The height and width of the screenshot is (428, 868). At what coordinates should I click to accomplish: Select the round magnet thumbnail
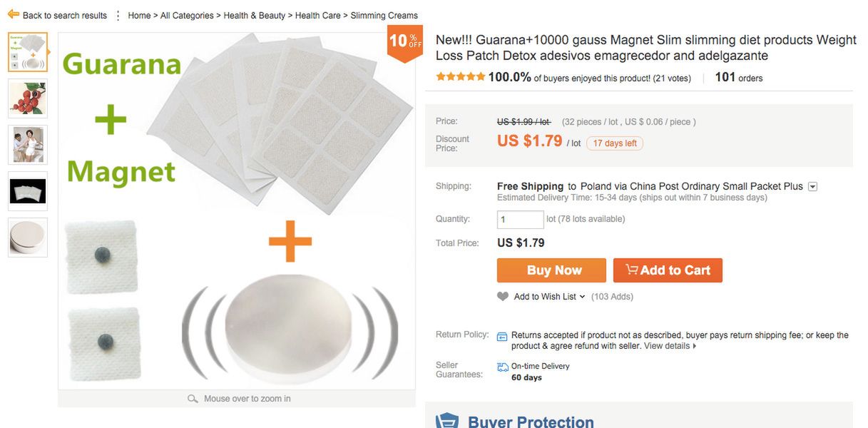coord(28,238)
